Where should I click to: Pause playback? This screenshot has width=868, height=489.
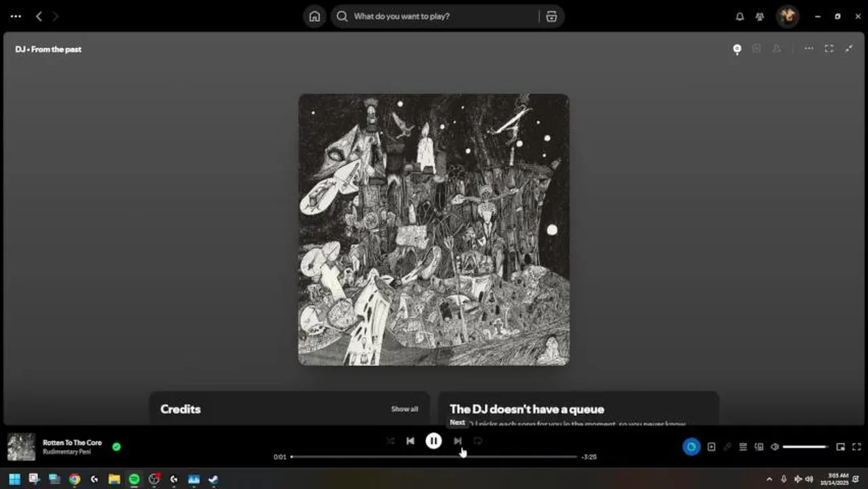click(x=433, y=441)
